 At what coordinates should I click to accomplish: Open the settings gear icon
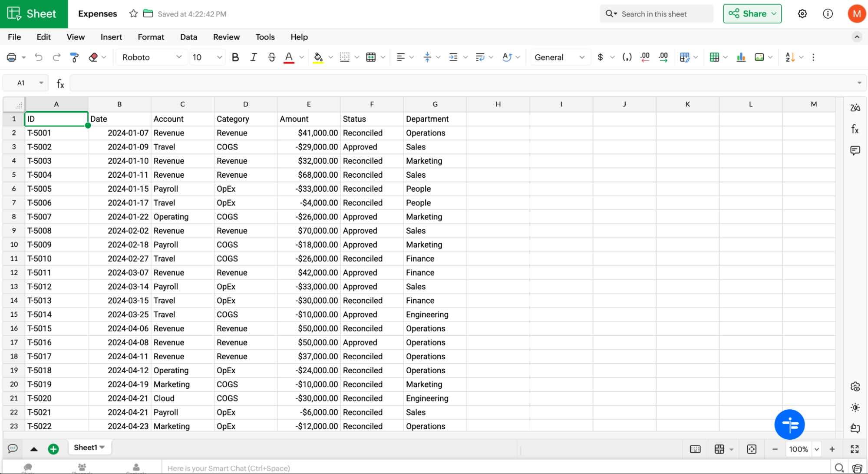click(802, 13)
